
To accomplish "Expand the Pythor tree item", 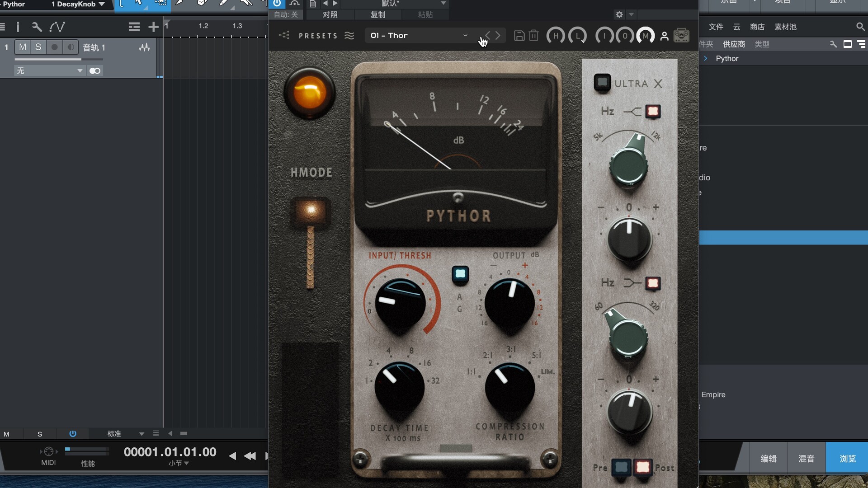I will (705, 58).
